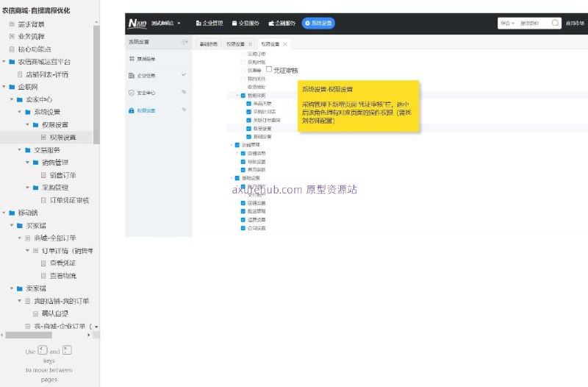Check the 采购订单 checkbox
The width and height of the screenshot is (588, 387).
pyautogui.click(x=243, y=54)
